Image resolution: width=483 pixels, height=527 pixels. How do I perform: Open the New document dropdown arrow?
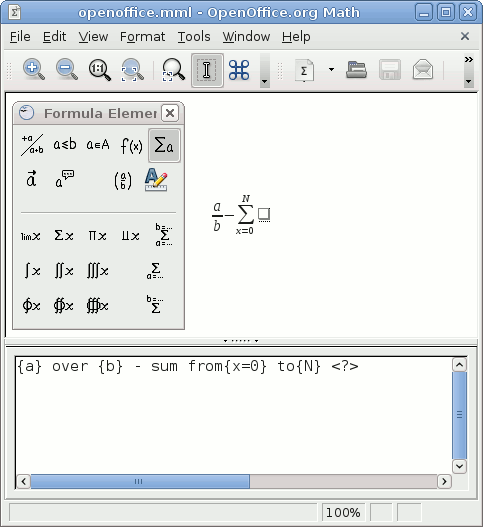(331, 70)
